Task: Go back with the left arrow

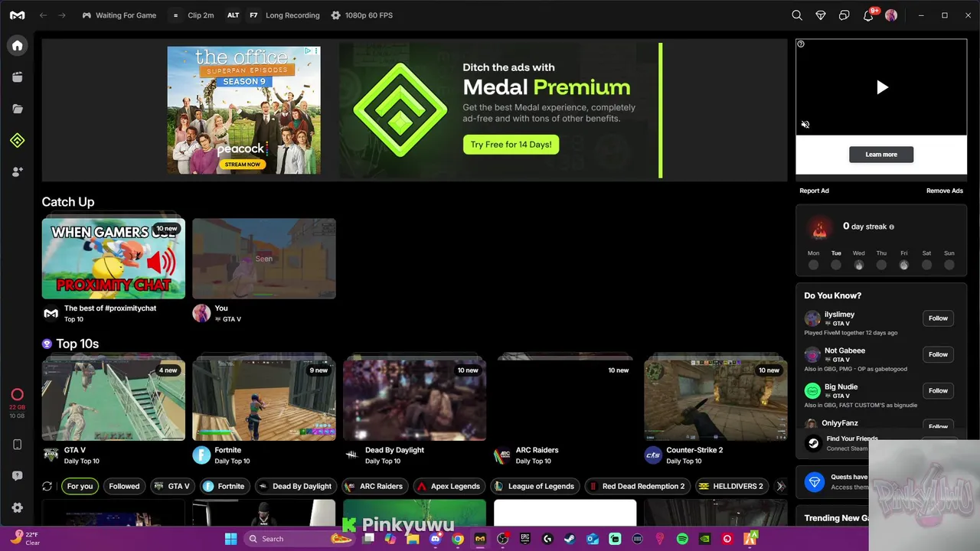Action: click(43, 15)
